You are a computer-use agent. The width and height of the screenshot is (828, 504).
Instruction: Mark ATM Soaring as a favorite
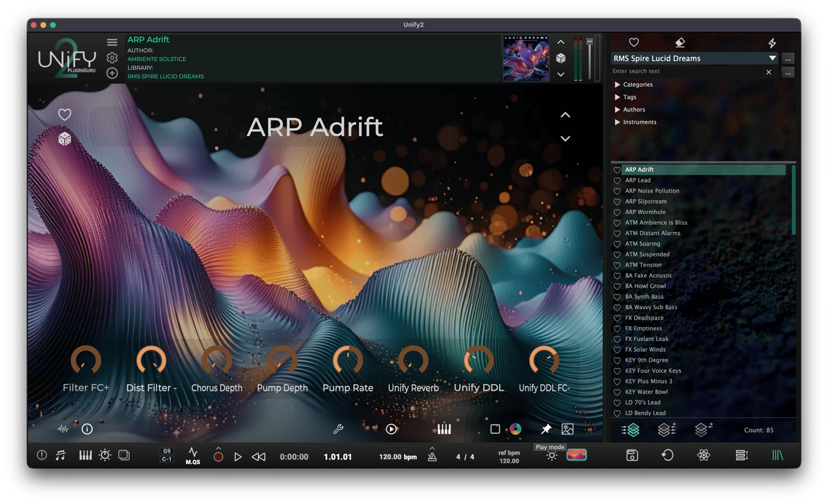[617, 244]
